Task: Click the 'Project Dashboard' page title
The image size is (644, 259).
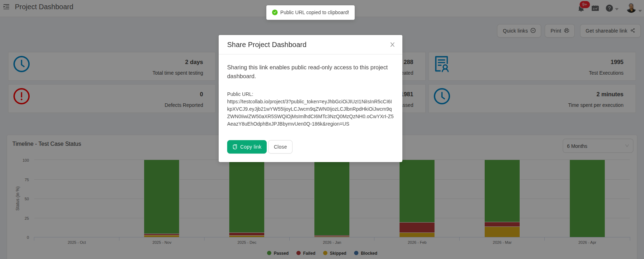Action: (44, 7)
